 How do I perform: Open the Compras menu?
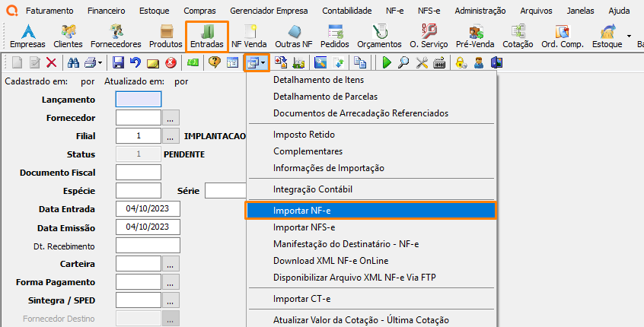coord(199,11)
